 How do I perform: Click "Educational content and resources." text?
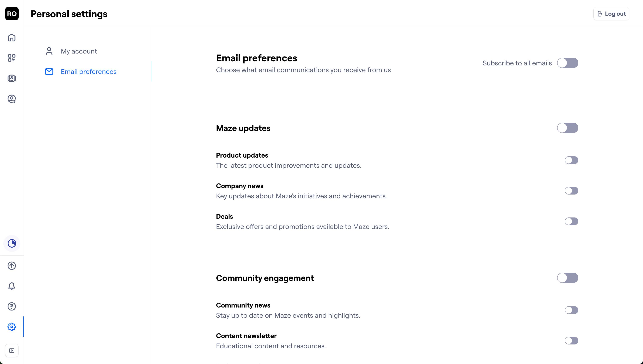point(271,346)
